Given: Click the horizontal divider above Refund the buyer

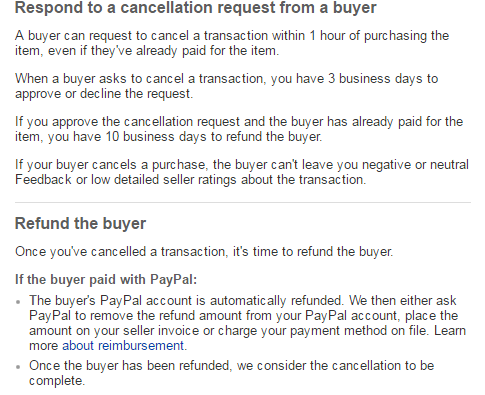Looking at the screenshot, I should pyautogui.click(x=243, y=202).
